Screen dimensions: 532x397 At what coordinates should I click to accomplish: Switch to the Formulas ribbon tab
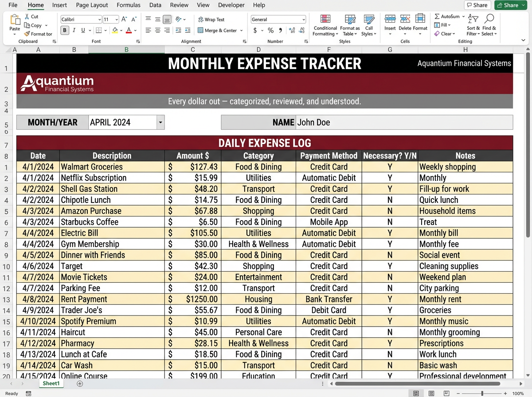128,5
